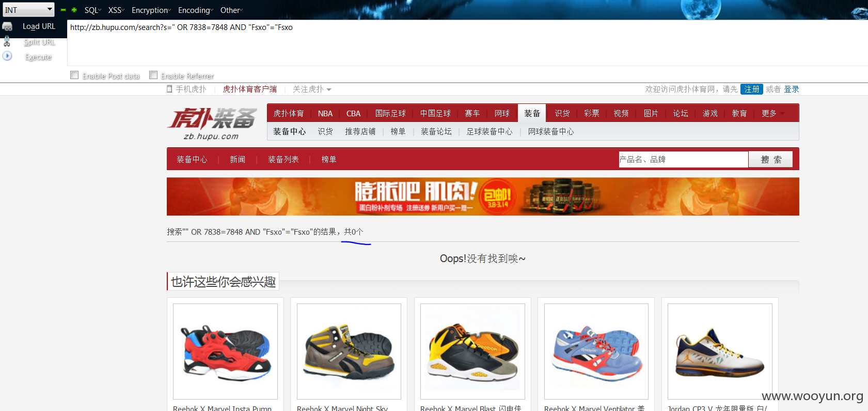The width and height of the screenshot is (868, 411).
Task: Click the 产品名、品牌 search input
Action: pos(684,159)
